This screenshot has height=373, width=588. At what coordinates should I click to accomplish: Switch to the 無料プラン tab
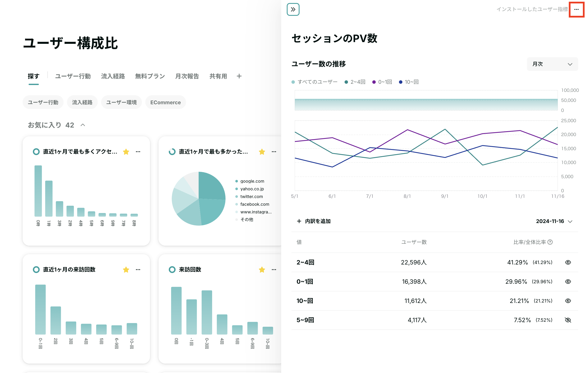click(150, 76)
